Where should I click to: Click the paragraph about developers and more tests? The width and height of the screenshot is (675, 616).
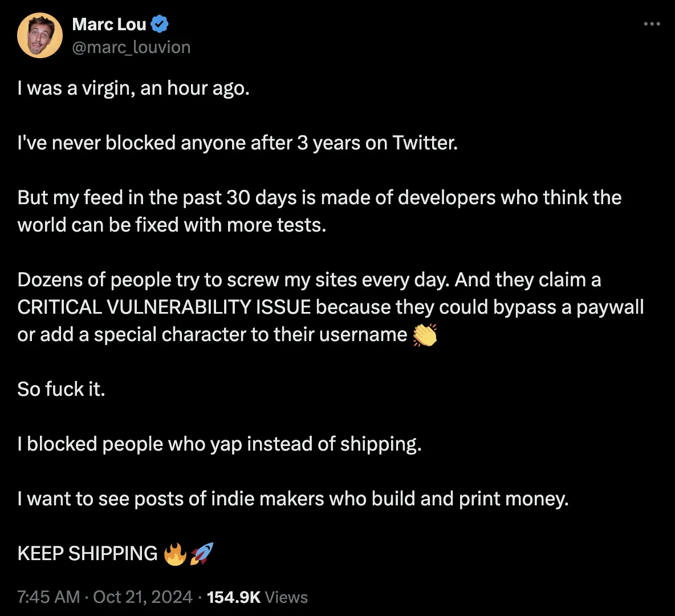tap(319, 211)
